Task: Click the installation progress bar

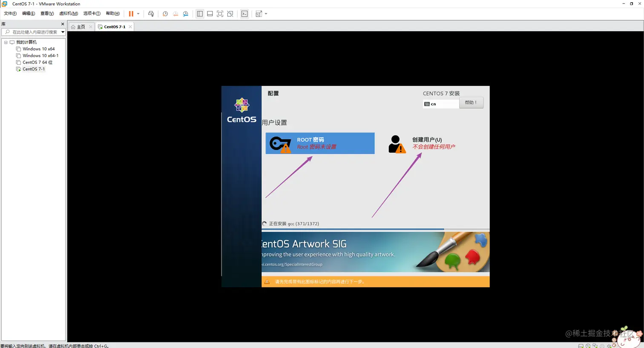Action: pyautogui.click(x=375, y=229)
